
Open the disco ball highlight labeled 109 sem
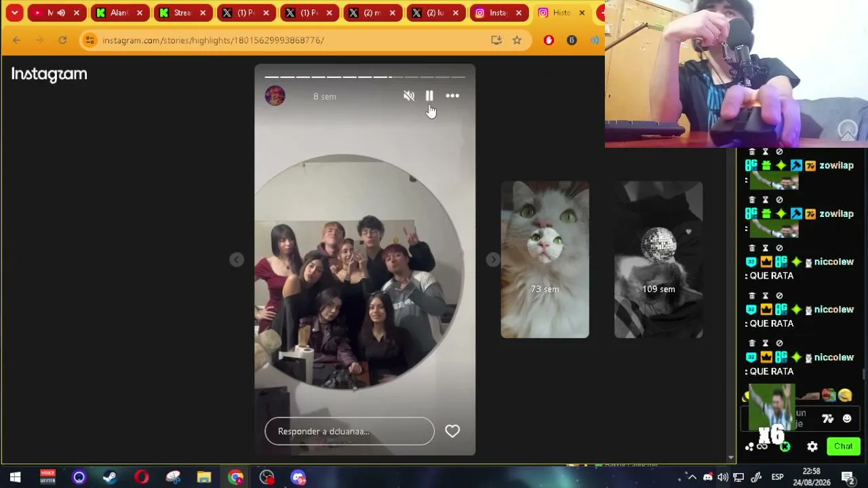[658, 260]
